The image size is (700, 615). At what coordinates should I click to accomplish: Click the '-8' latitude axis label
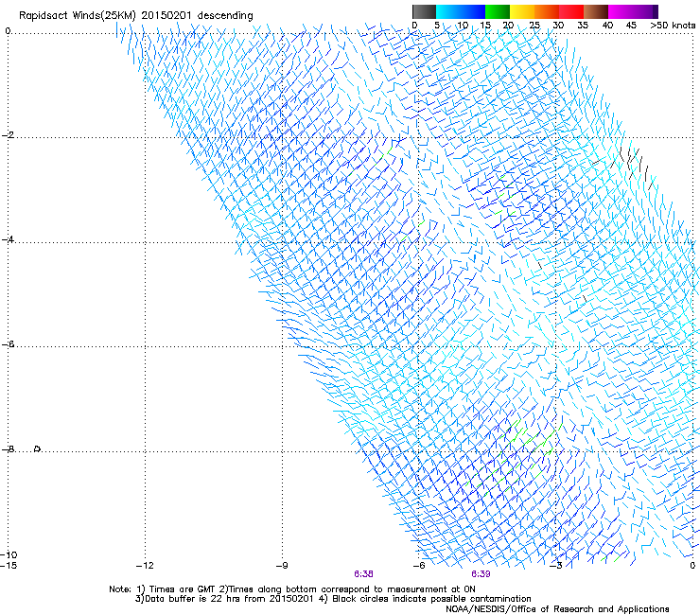[8, 448]
